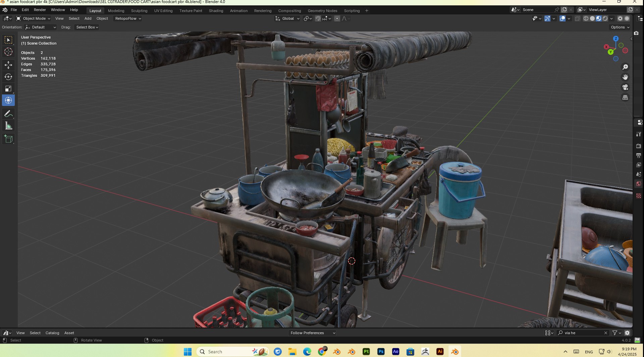The image size is (644, 357).
Task: Switch to the UV Editing workspace tab
Action: (163, 11)
